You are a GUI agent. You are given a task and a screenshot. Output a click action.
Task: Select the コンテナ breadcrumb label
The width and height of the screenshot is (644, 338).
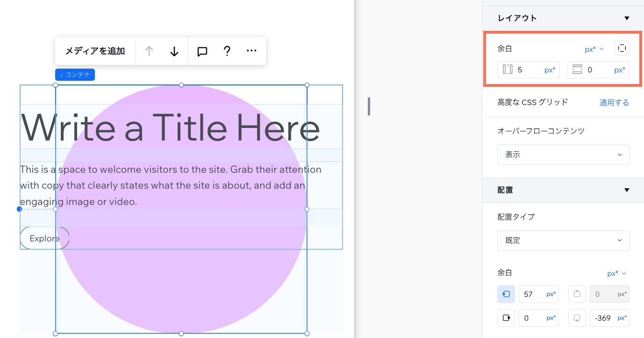(75, 75)
